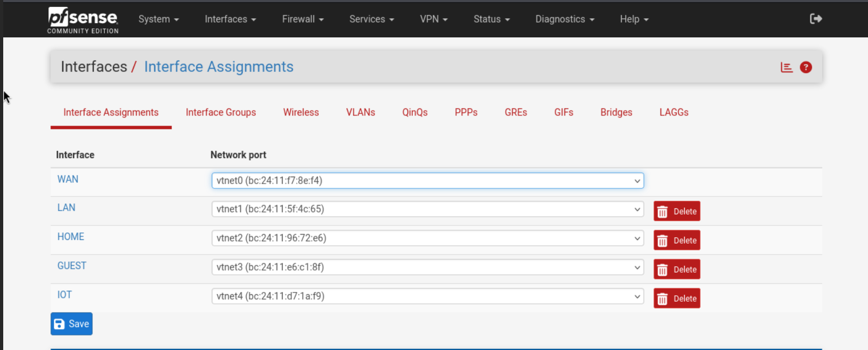Click the Interface Assignments breadcrumb link

[219, 67]
